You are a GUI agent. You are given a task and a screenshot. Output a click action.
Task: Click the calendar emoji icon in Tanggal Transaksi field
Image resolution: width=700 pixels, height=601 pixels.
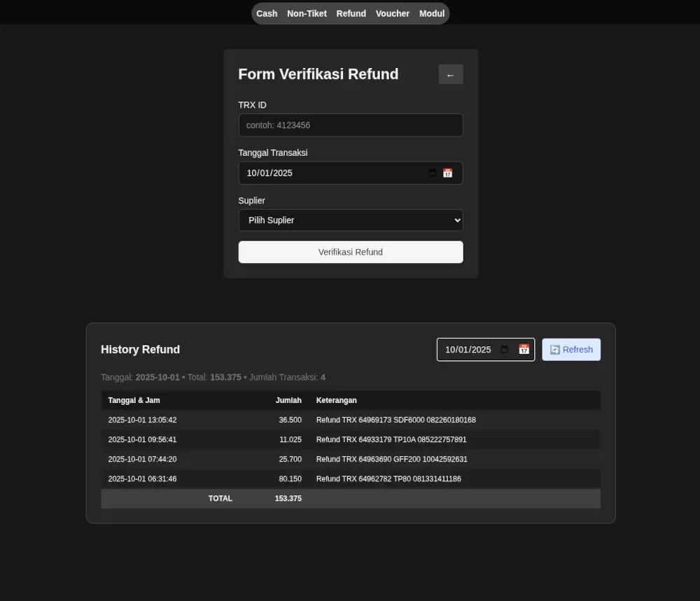click(447, 173)
